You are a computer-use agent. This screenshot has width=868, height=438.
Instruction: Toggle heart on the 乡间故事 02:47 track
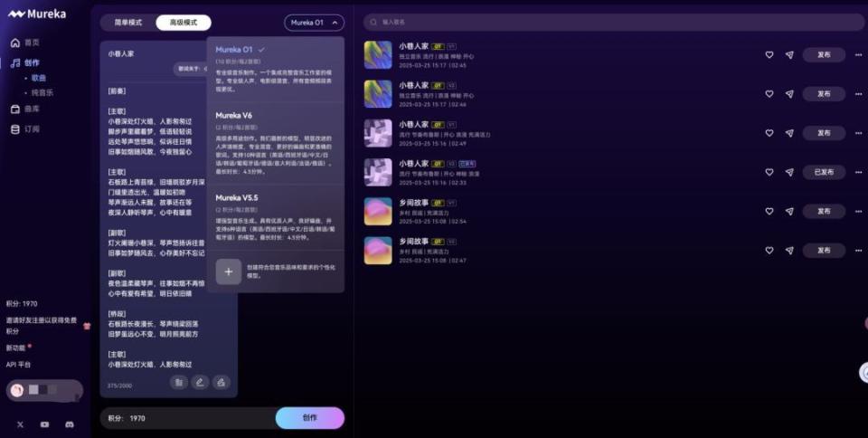(769, 250)
